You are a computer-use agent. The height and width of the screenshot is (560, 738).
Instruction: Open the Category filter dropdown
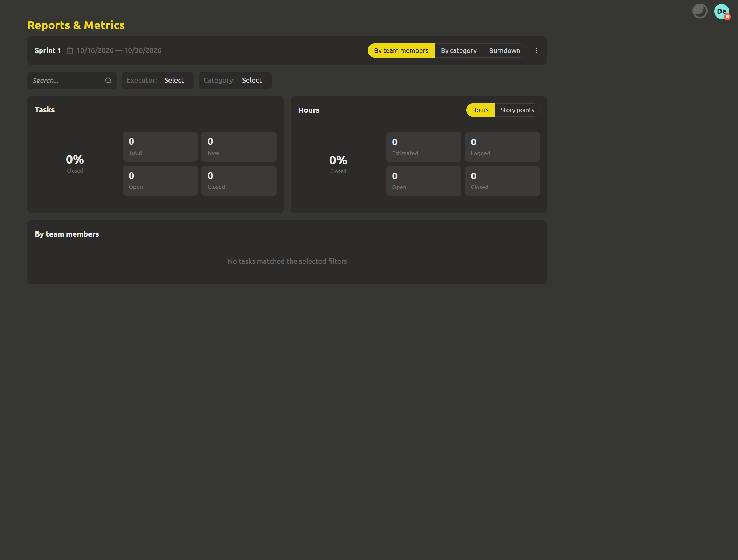click(235, 80)
